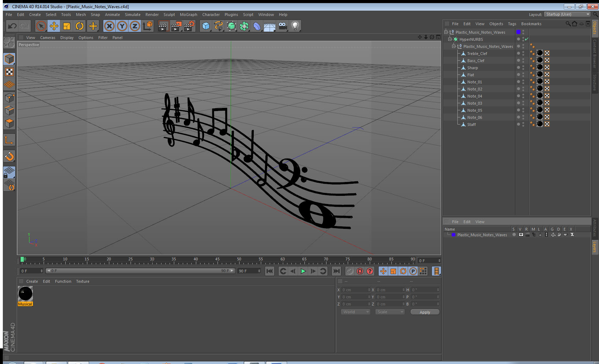Enable Axis mode tool

click(9, 140)
